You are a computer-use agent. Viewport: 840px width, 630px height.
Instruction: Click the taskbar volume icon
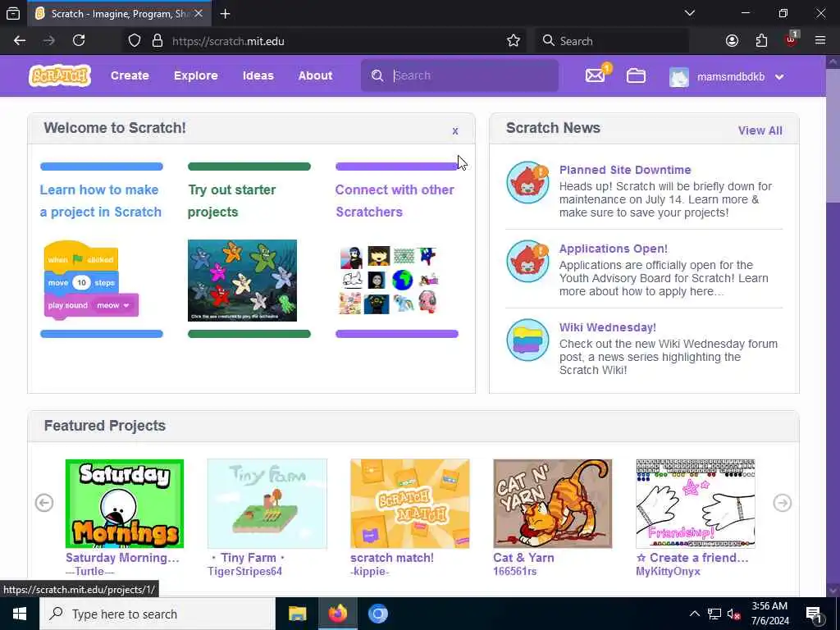click(x=733, y=614)
